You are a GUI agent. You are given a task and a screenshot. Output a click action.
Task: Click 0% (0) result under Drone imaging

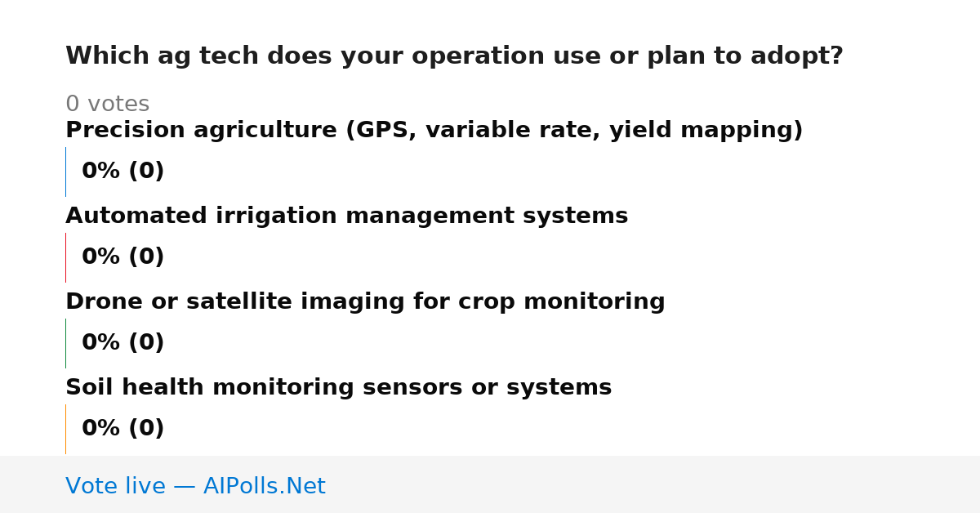tap(122, 343)
